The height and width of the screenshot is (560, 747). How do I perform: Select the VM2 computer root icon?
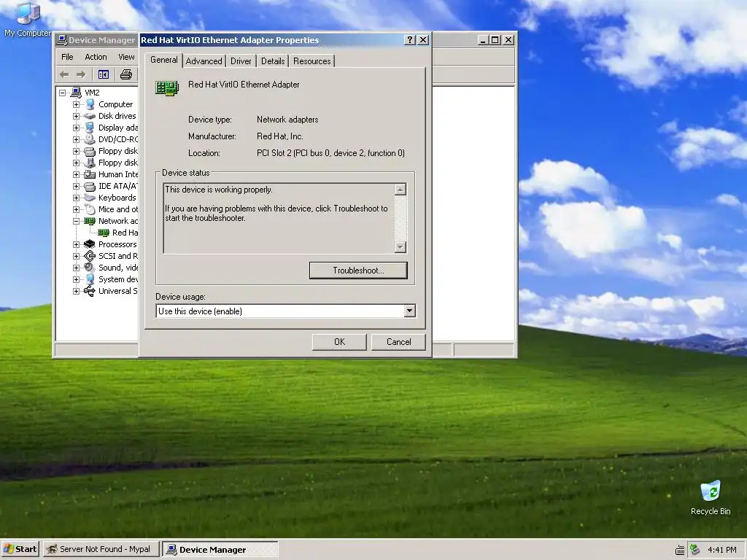(76, 93)
